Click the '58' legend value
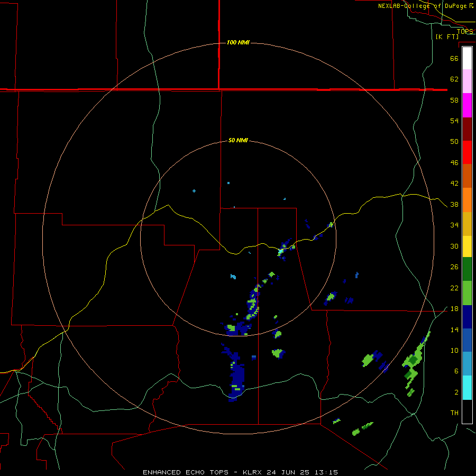 coord(454,100)
